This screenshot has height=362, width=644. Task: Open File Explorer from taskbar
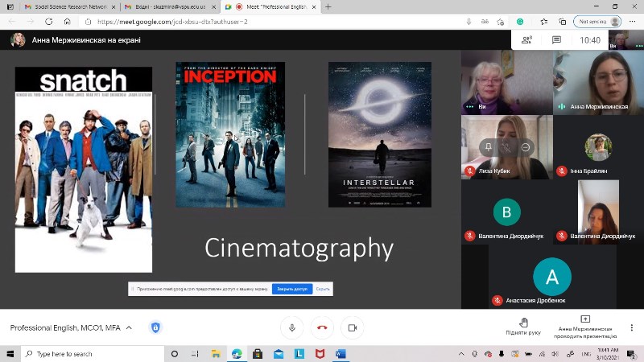click(216, 354)
